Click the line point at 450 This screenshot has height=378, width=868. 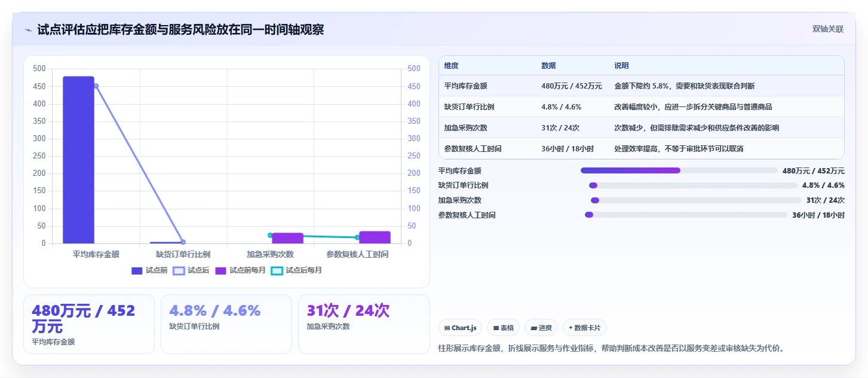point(96,86)
